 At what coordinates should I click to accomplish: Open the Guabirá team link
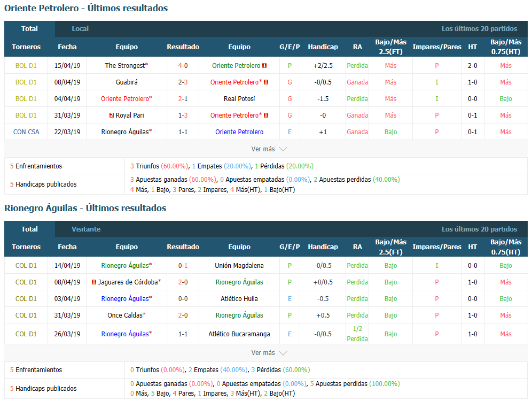[127, 82]
